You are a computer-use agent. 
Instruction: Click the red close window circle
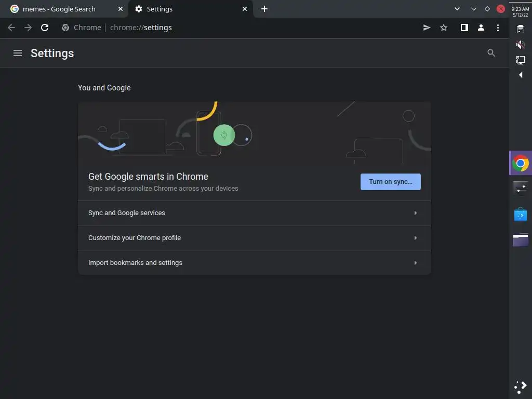tap(501, 9)
